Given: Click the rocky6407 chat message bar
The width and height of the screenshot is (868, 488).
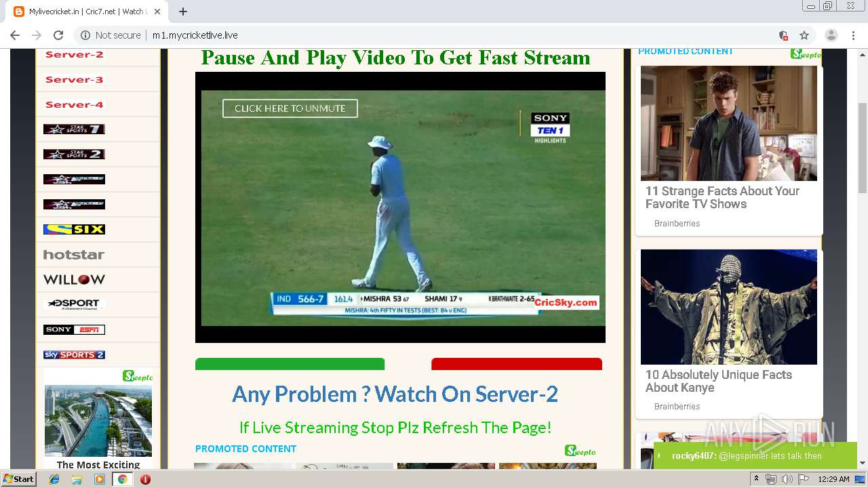Looking at the screenshot, I should pyautogui.click(x=755, y=455).
